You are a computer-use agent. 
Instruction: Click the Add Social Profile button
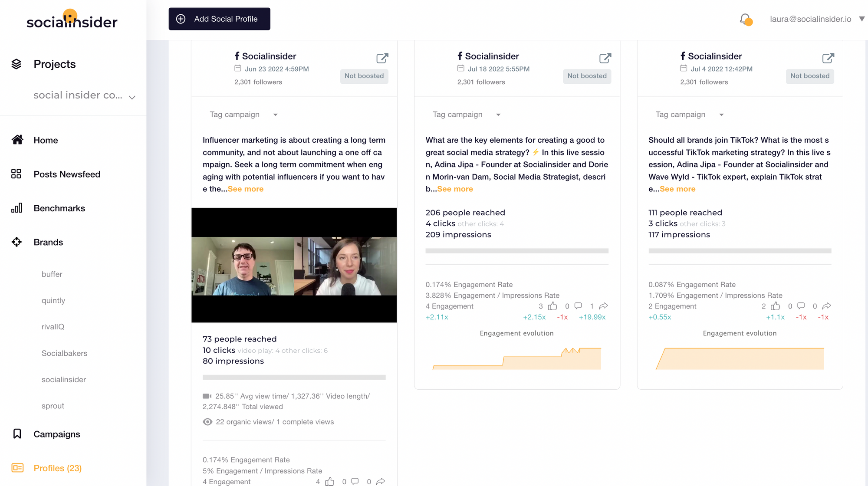click(x=219, y=19)
